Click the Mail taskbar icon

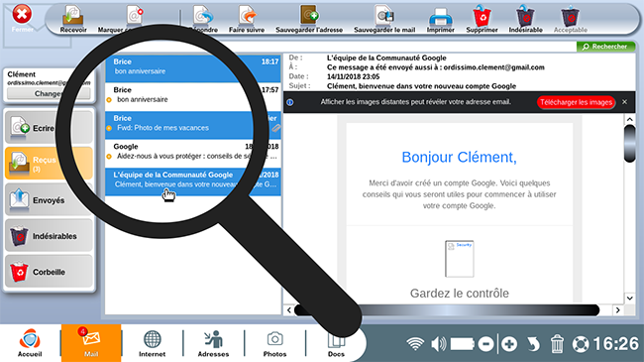pos(91,343)
